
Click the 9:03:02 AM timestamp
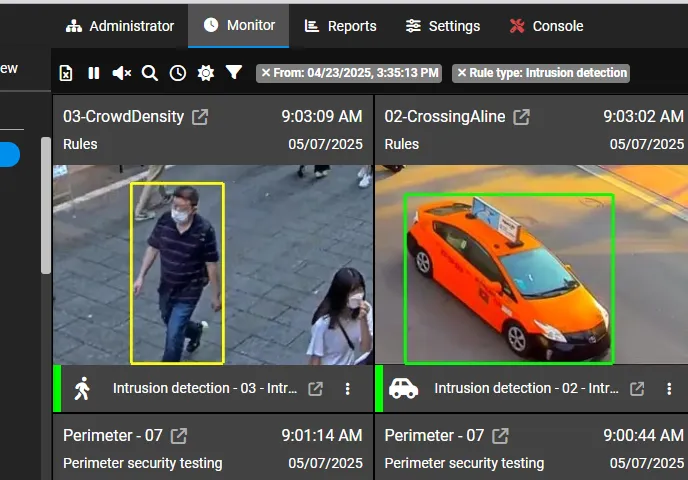(643, 117)
